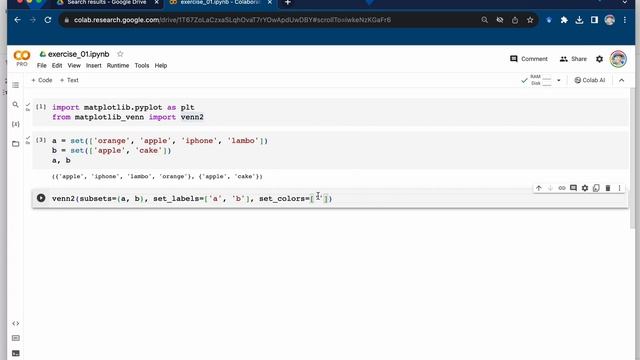The image size is (640, 360).
Task: Move cell down arrow
Action: pyautogui.click(x=550, y=188)
